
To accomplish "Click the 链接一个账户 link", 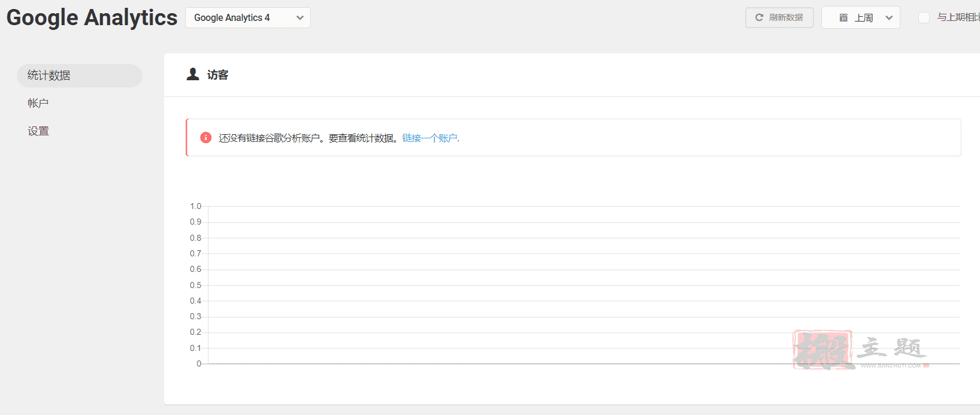I will [429, 138].
